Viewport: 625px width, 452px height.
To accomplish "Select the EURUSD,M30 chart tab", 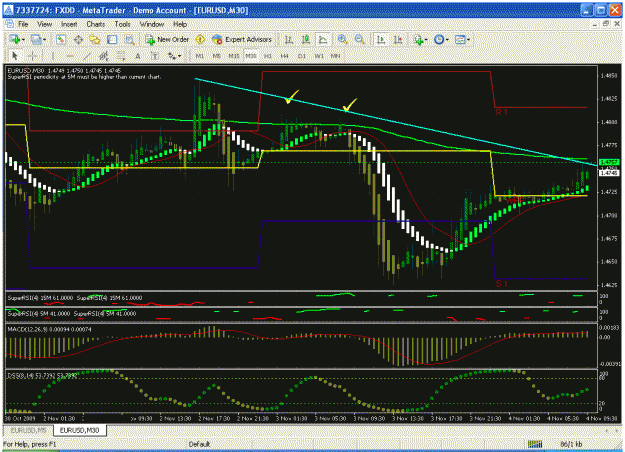I will tap(79, 430).
